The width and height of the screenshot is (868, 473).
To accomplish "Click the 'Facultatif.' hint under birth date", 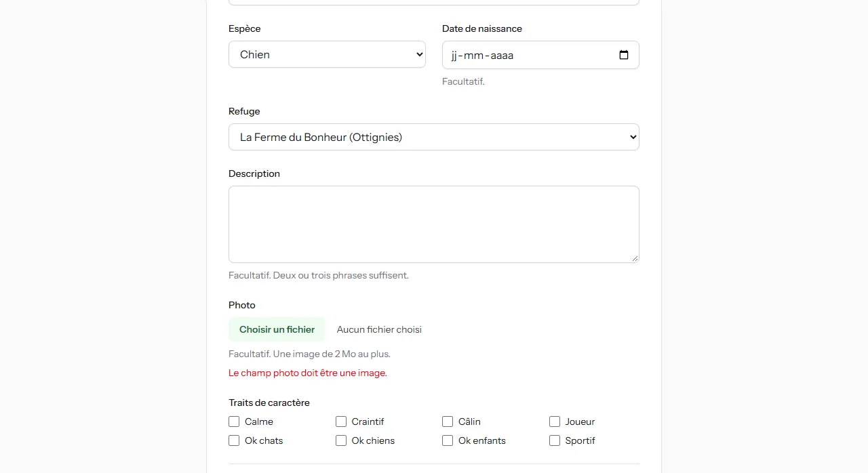I will click(463, 81).
